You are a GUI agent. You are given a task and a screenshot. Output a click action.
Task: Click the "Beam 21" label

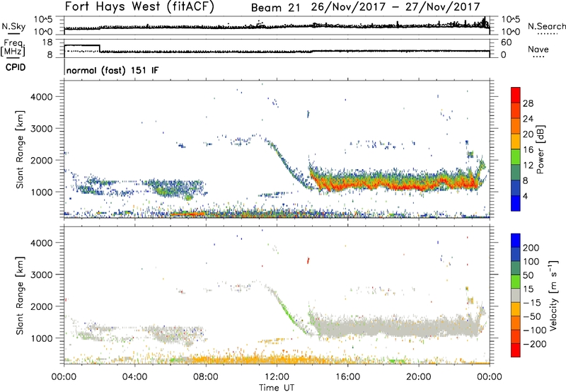pos(275,8)
